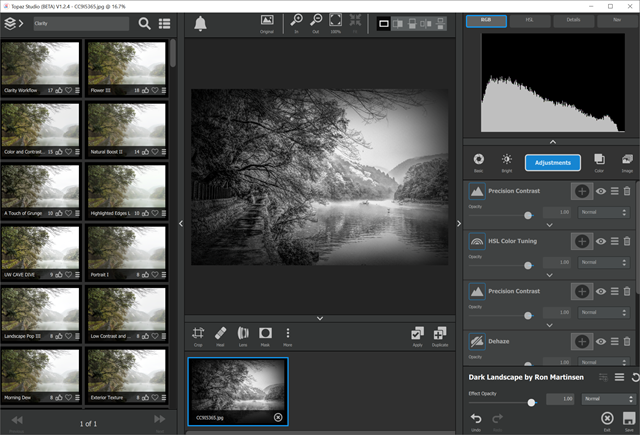Click the Zoom In magnifier icon
640x435 pixels.
click(296, 21)
